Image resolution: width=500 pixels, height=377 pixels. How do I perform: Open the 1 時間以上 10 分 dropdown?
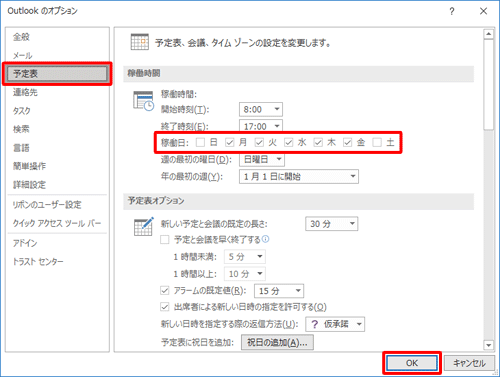[245, 274]
